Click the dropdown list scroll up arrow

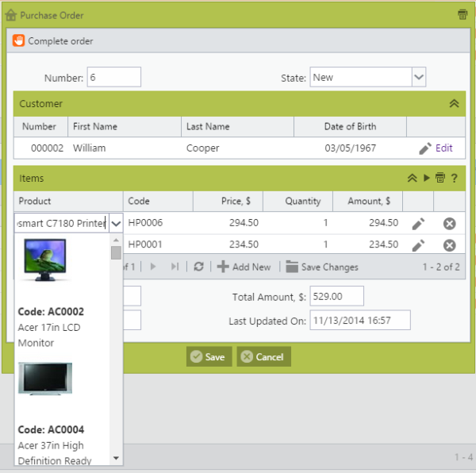(116, 240)
